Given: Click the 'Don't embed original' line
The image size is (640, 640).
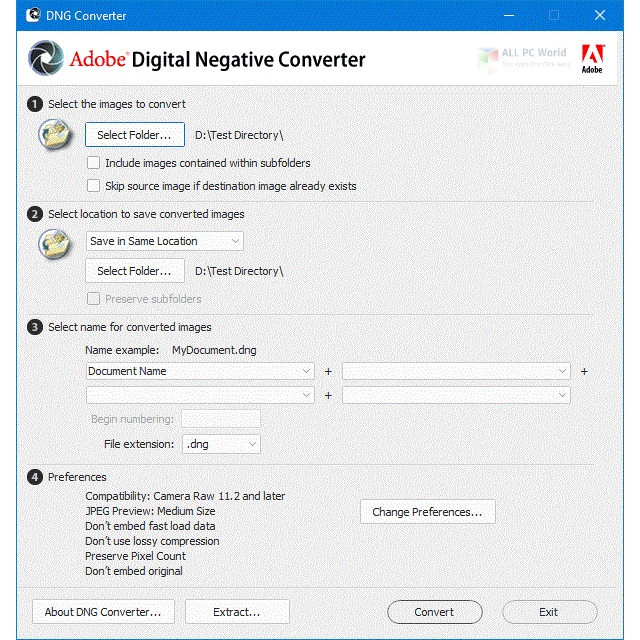Looking at the screenshot, I should point(134,571).
